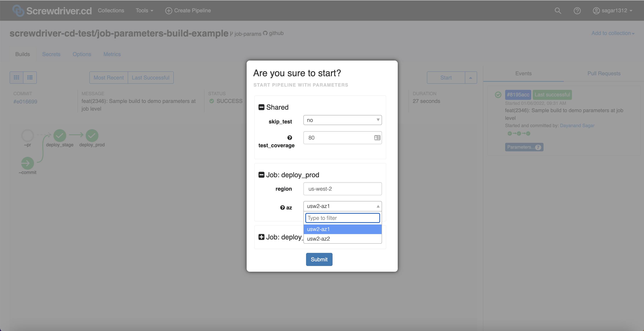Switch to list view icon

tap(30, 78)
